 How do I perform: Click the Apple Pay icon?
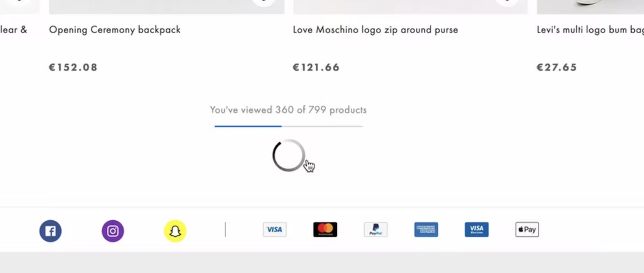pyautogui.click(x=527, y=230)
